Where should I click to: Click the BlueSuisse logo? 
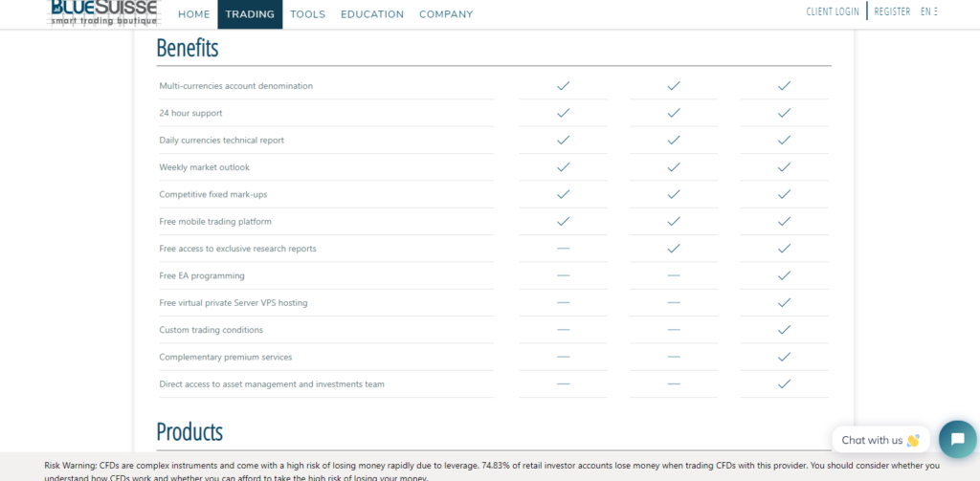pos(104,13)
